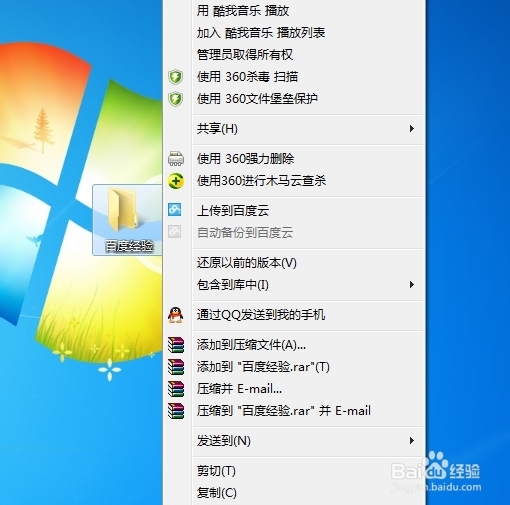This screenshot has width=510, height=505.
Task: Click the WinRAR icon beside 压缩到 "百度经验.rar" 并 E-mail
Action: pos(176,411)
